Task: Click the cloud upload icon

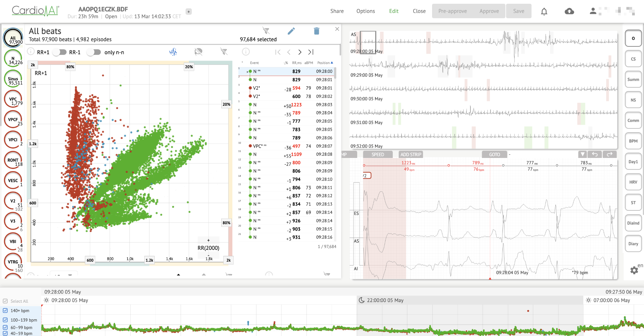Action: point(569,11)
